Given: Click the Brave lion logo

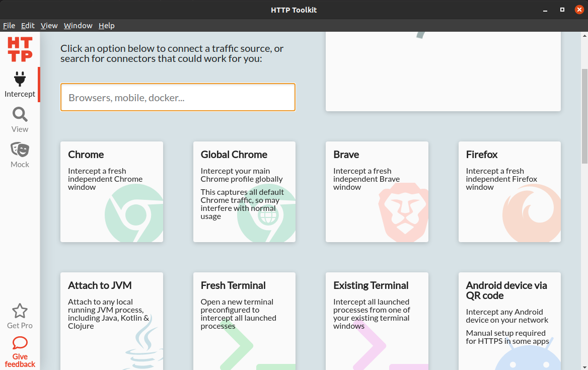Looking at the screenshot, I should click(x=403, y=212).
